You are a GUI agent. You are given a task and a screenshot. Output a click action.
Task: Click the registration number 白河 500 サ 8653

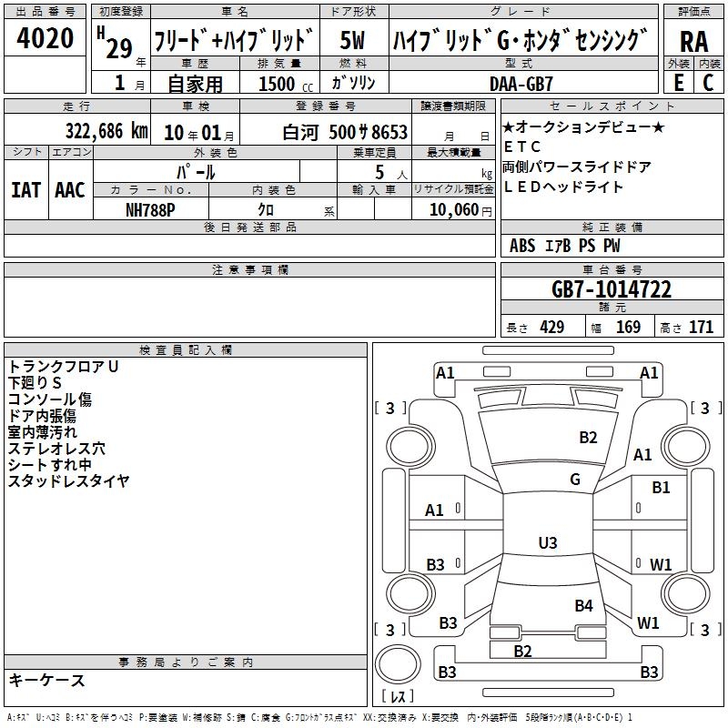(345, 132)
